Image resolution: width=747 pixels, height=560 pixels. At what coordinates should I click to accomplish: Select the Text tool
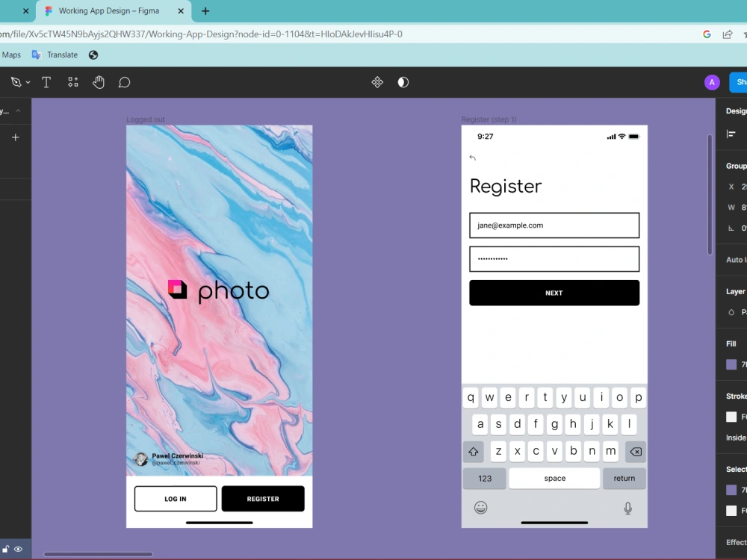(x=46, y=82)
